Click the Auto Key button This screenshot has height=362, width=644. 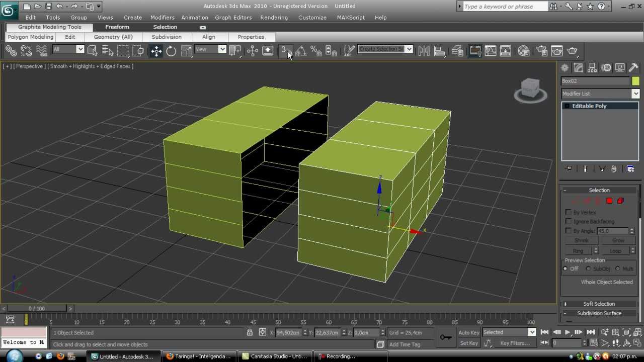pyautogui.click(x=468, y=332)
